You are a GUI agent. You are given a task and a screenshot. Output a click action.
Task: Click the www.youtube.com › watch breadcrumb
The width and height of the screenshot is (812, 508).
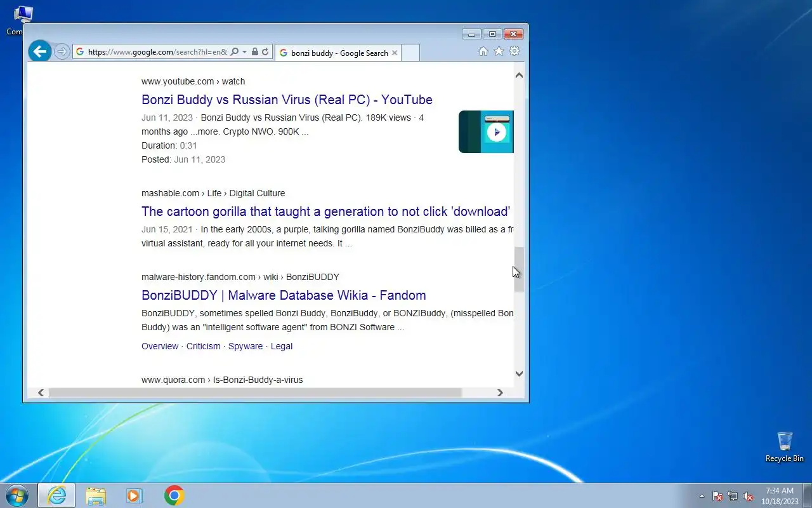click(193, 81)
